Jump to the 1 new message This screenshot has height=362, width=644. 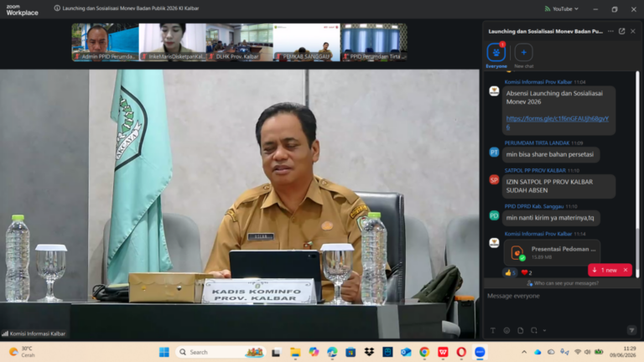pyautogui.click(x=605, y=270)
